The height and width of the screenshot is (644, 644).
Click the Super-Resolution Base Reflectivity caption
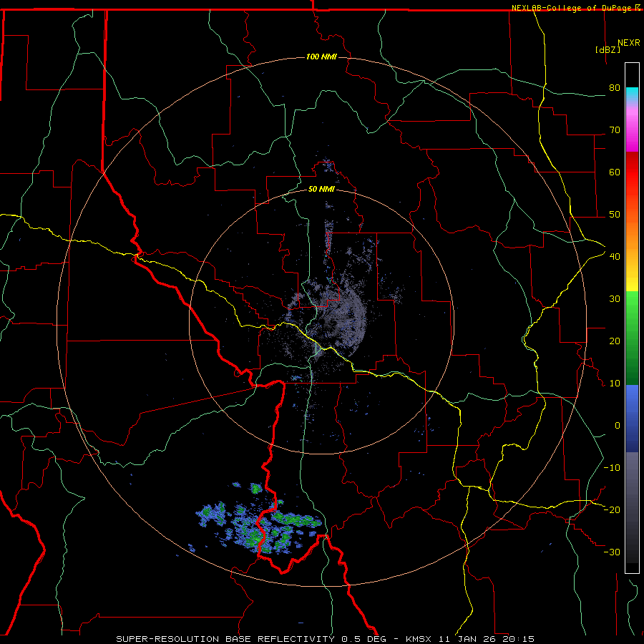(326, 639)
